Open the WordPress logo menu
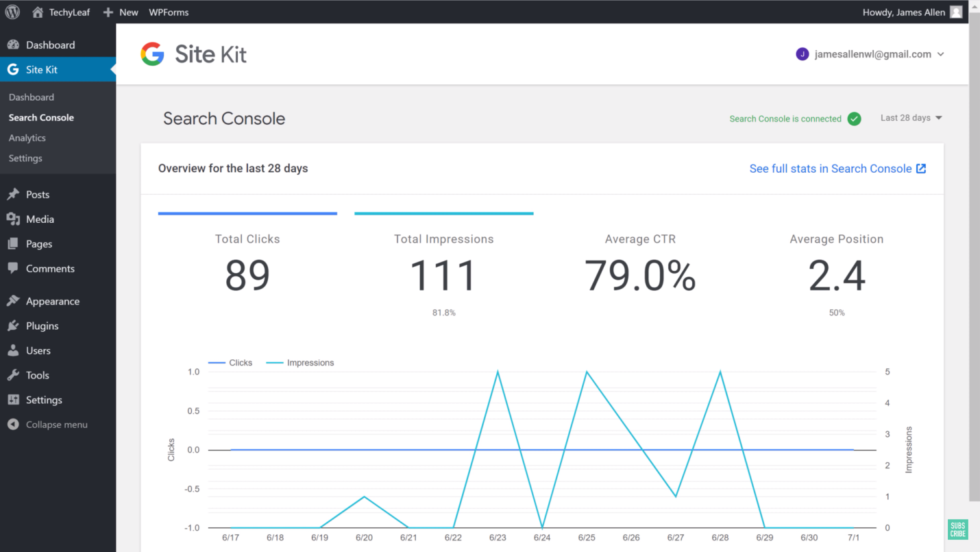 (x=12, y=12)
